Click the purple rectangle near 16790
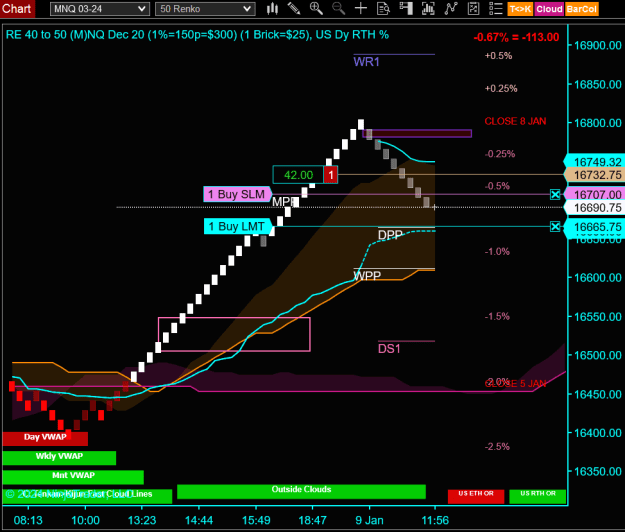Viewport: 625px width, 532px height. pos(417,133)
